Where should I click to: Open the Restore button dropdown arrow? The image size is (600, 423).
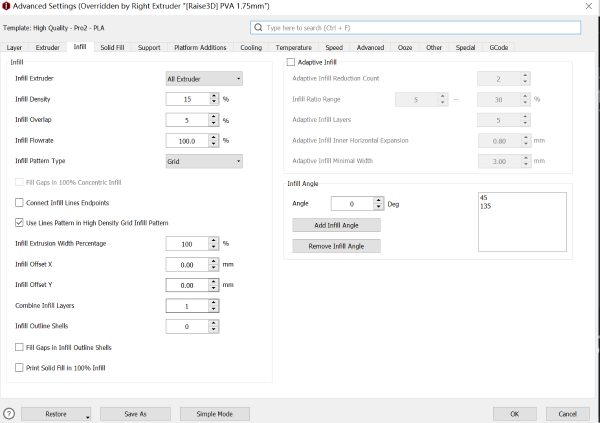click(x=88, y=414)
